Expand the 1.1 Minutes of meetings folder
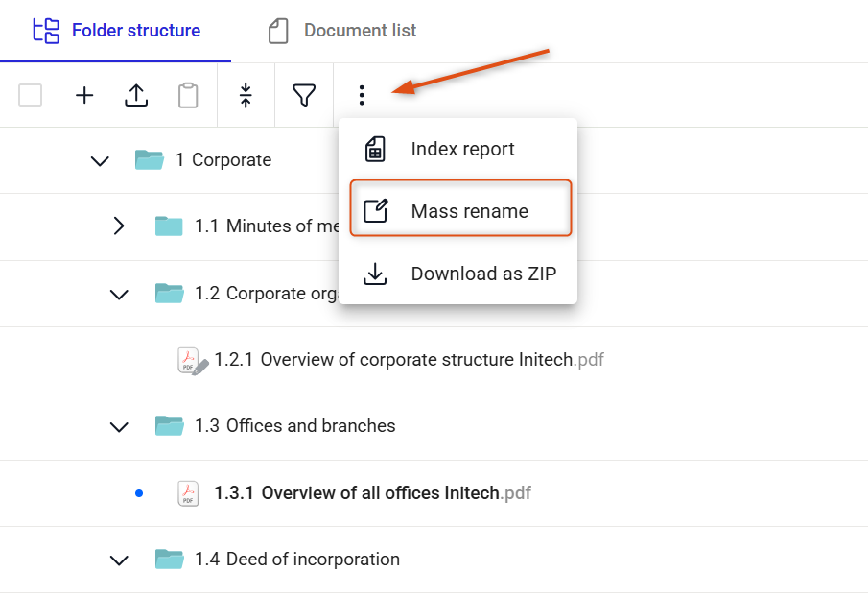 point(119,226)
